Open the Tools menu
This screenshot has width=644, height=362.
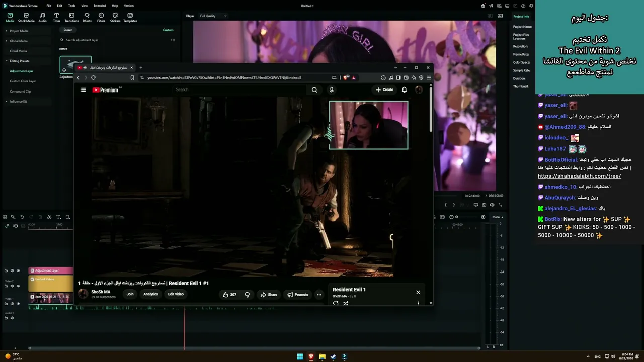(x=72, y=6)
